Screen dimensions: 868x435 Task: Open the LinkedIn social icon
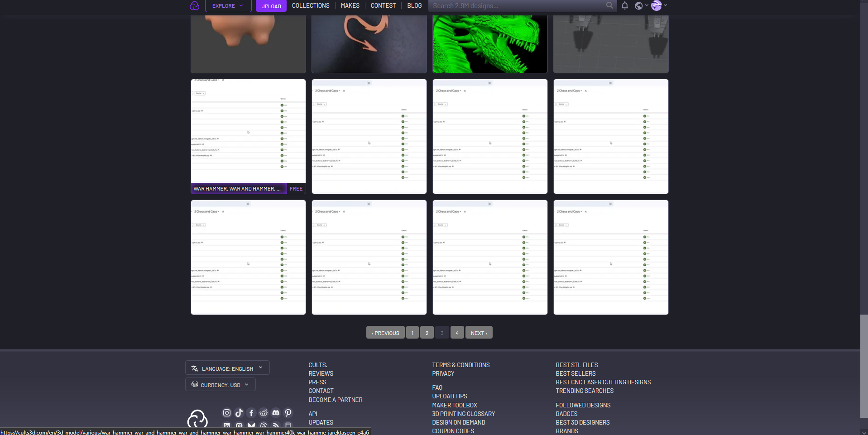pyautogui.click(x=227, y=425)
